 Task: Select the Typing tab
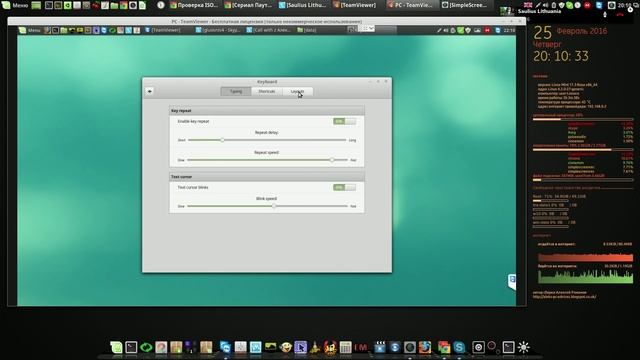236,91
